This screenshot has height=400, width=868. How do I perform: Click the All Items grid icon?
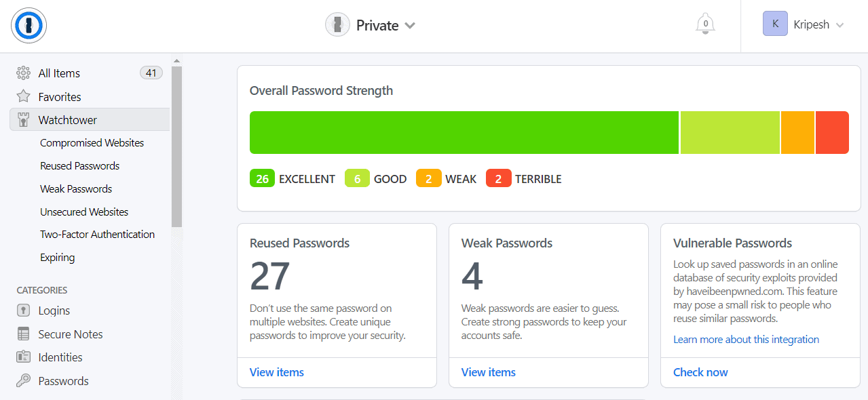click(24, 73)
